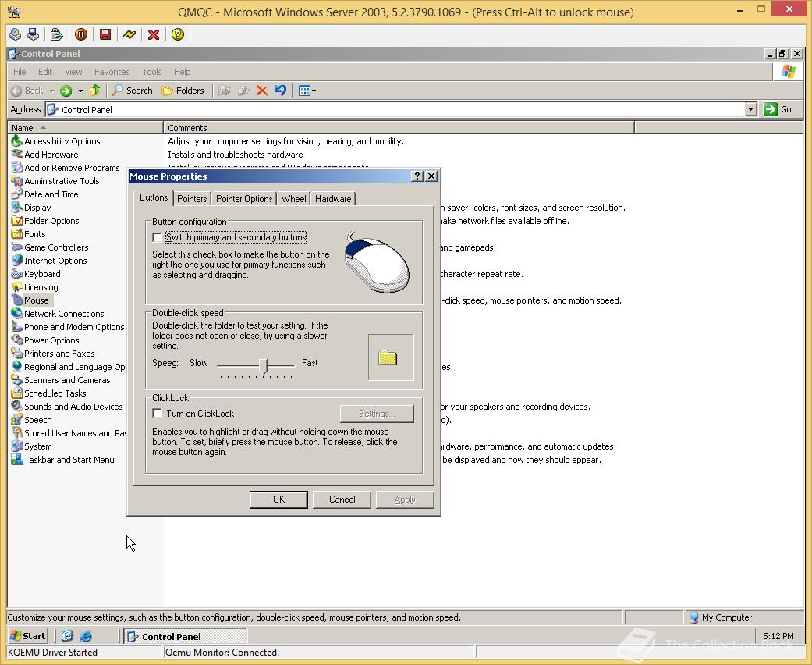Screen dimensions: 812x665
Task: Click the Address field showing Control Panel
Action: pos(395,109)
